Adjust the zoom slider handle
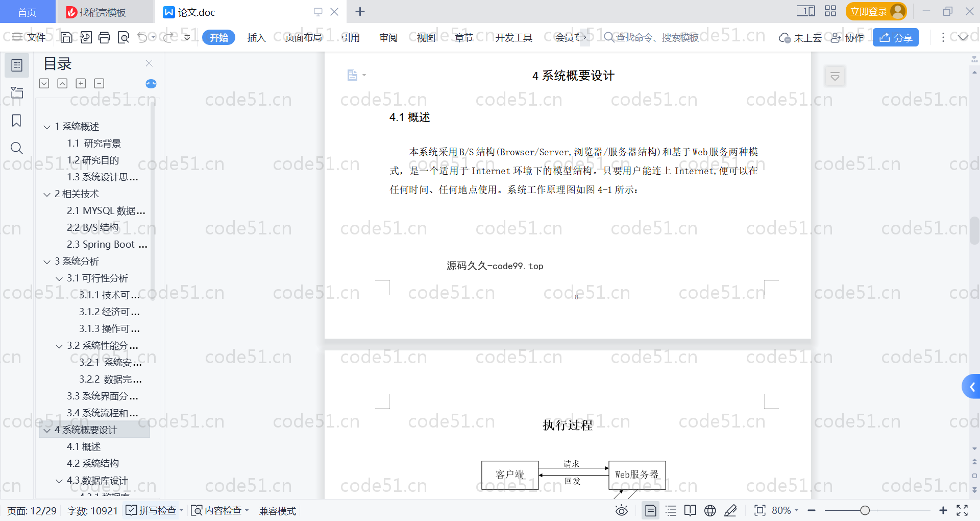980x521 pixels. coord(865,510)
